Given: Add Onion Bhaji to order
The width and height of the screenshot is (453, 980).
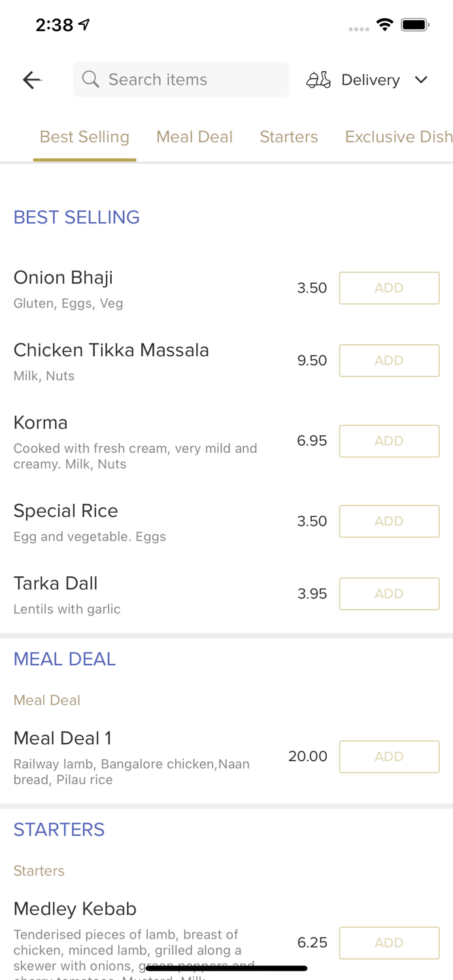Looking at the screenshot, I should pyautogui.click(x=389, y=288).
